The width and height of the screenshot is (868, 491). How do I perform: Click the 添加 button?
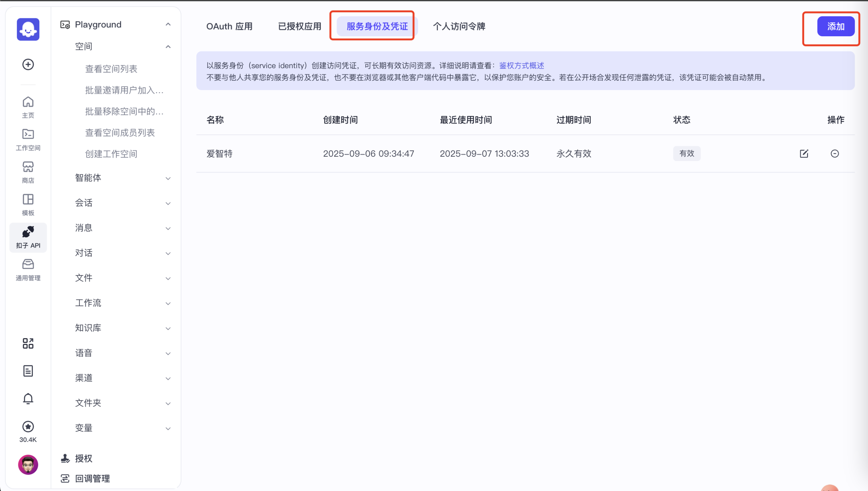[836, 26]
